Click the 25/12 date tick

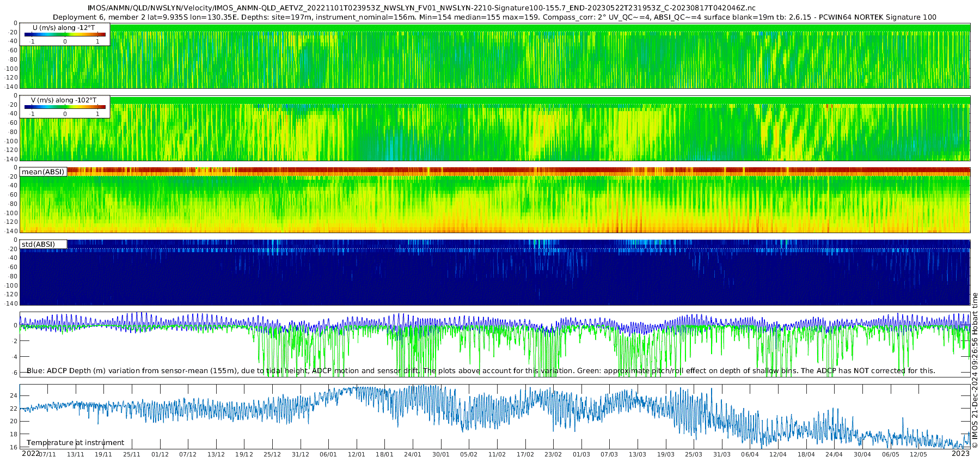click(272, 454)
